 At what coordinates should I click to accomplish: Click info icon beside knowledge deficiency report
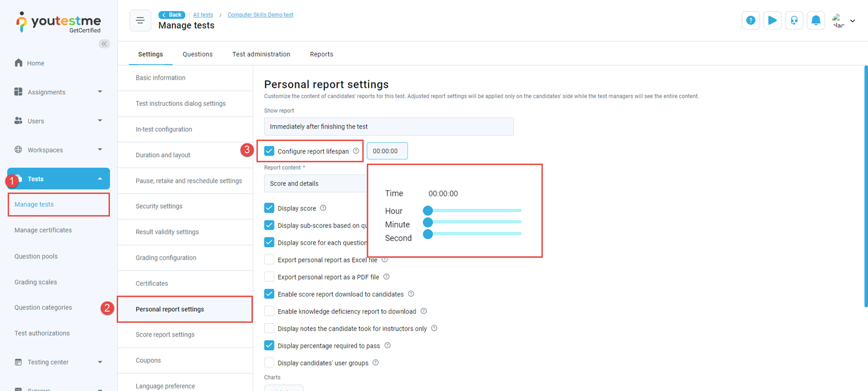tap(424, 311)
